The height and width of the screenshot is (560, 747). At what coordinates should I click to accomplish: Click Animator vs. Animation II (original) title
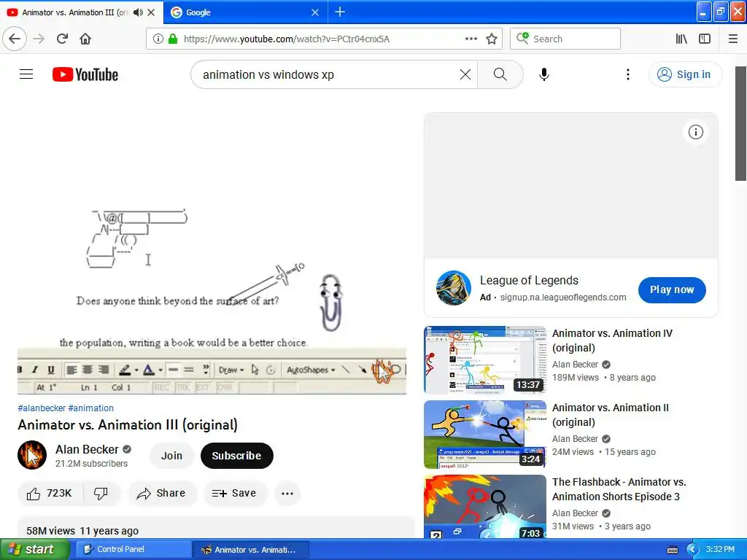tap(611, 415)
